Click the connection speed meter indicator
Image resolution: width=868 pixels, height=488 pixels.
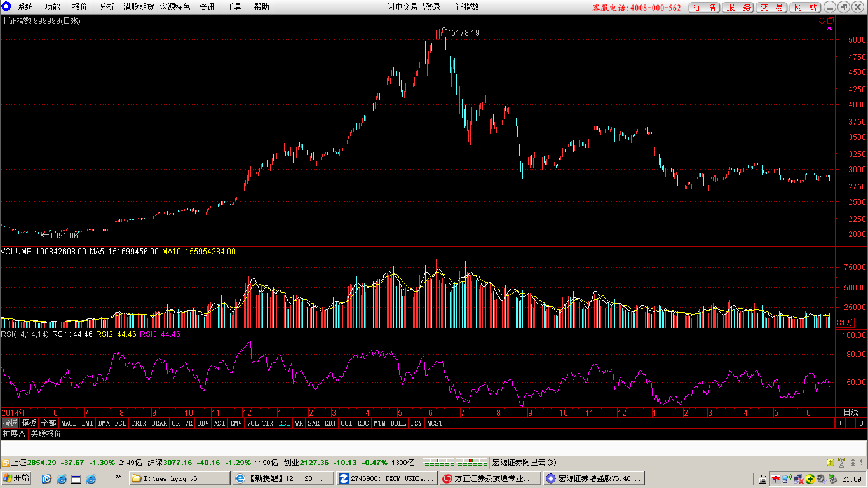point(455,462)
